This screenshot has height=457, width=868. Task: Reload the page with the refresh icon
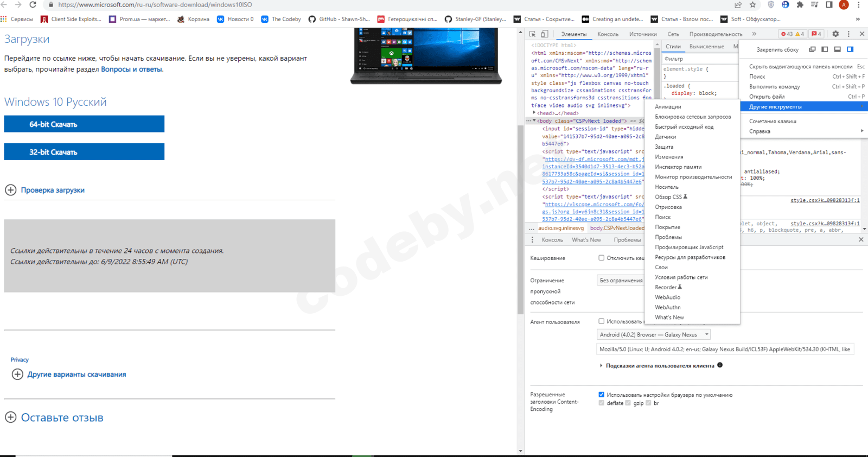point(33,4)
